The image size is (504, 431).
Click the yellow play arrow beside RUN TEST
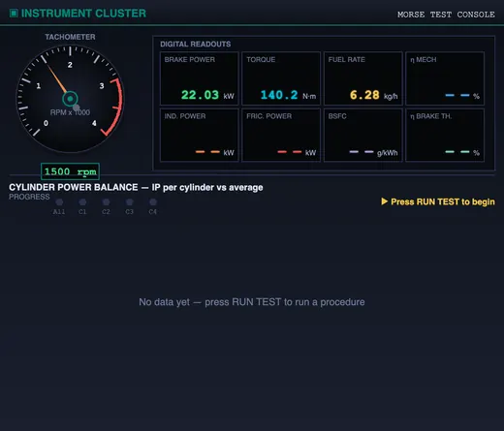[x=384, y=201]
